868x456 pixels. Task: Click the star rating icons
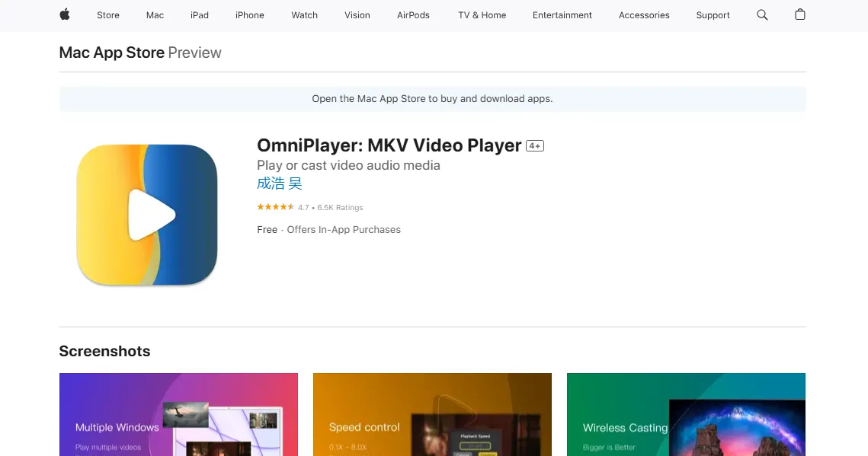(275, 207)
